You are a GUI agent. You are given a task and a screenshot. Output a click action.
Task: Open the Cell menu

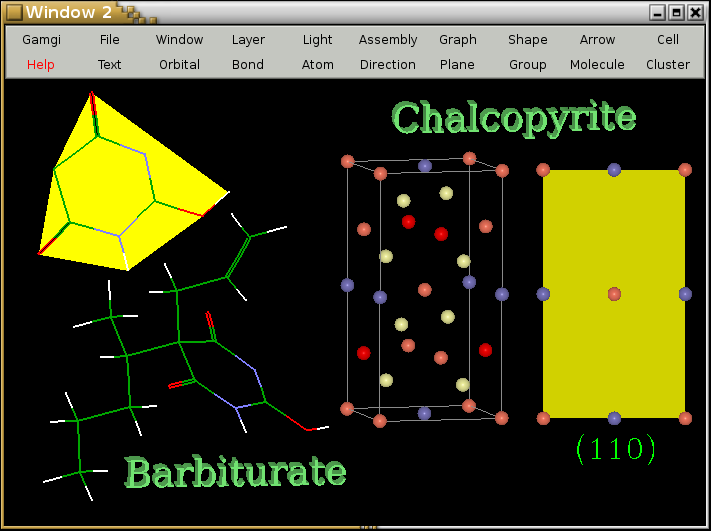coord(667,40)
